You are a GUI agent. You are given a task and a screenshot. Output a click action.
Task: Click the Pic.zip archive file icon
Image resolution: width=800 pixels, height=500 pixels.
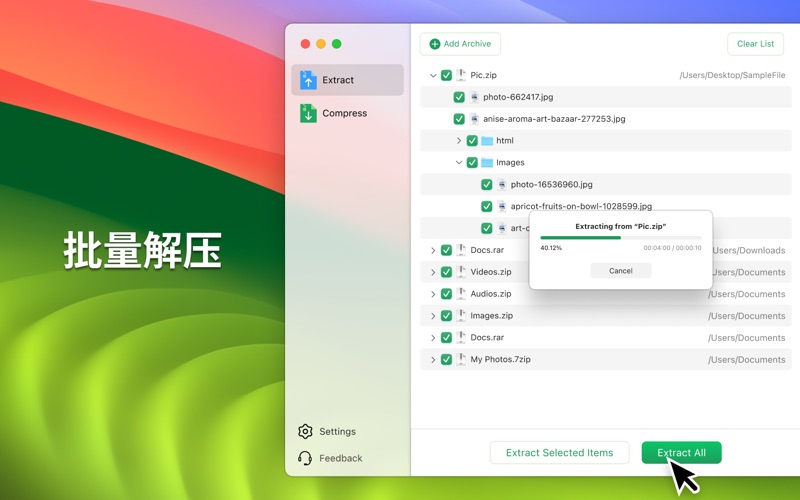[461, 75]
